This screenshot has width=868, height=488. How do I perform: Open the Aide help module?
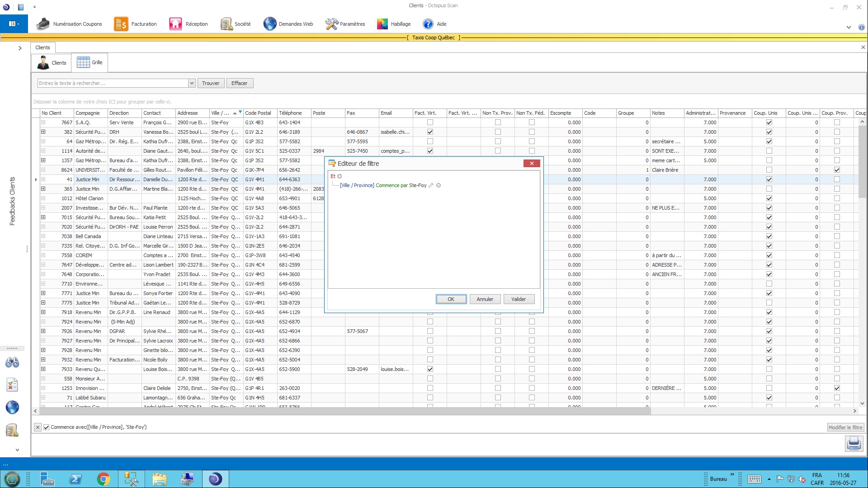(x=434, y=24)
